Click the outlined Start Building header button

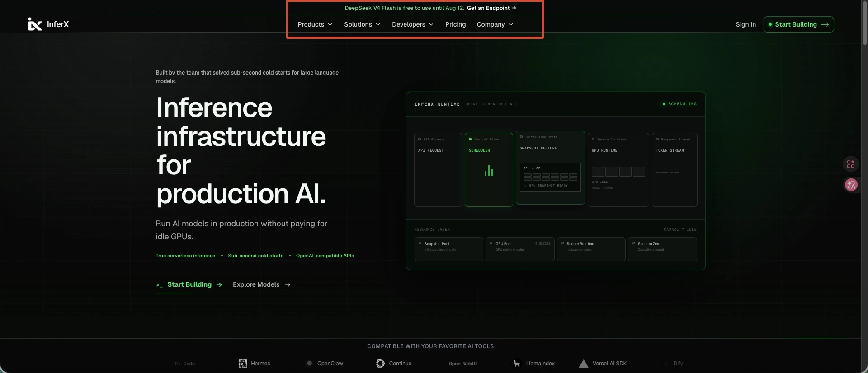coord(799,24)
